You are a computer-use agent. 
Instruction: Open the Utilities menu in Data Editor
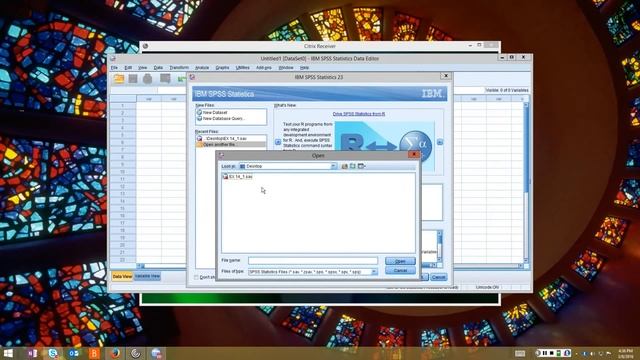point(242,68)
